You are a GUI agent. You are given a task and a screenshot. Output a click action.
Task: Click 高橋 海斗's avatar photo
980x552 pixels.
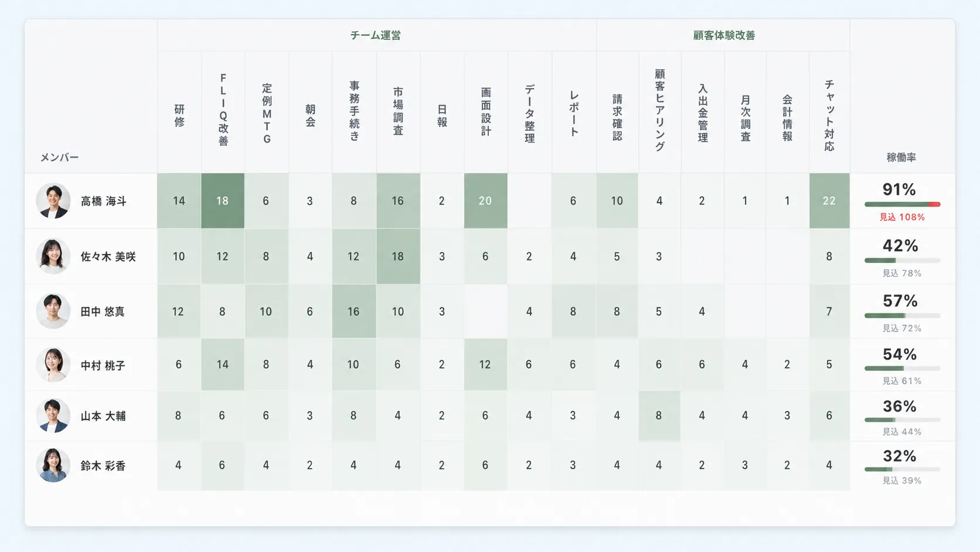click(53, 201)
